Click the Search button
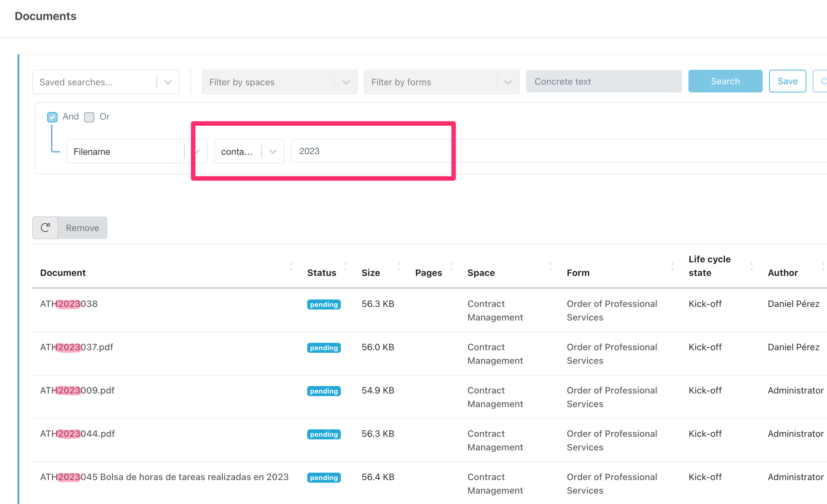 pos(725,81)
